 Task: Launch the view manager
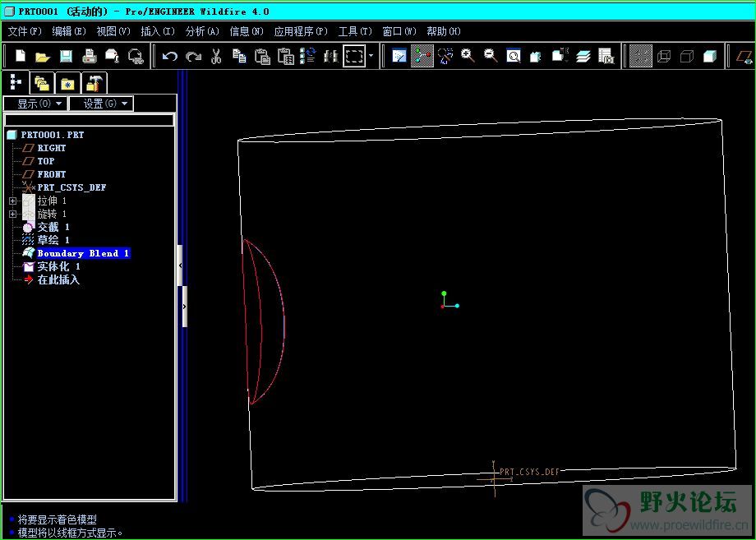click(x=606, y=57)
